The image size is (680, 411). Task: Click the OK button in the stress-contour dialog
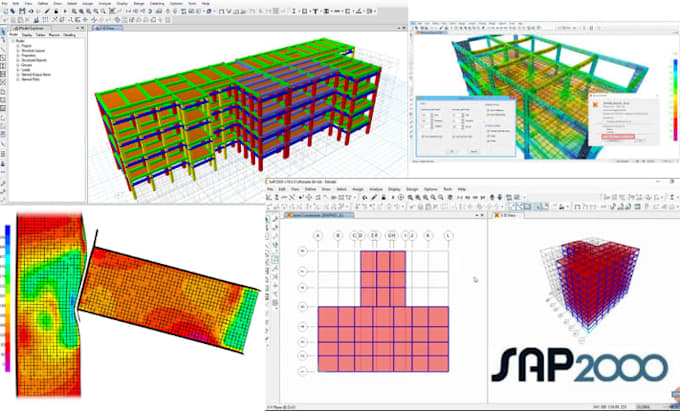(x=452, y=151)
